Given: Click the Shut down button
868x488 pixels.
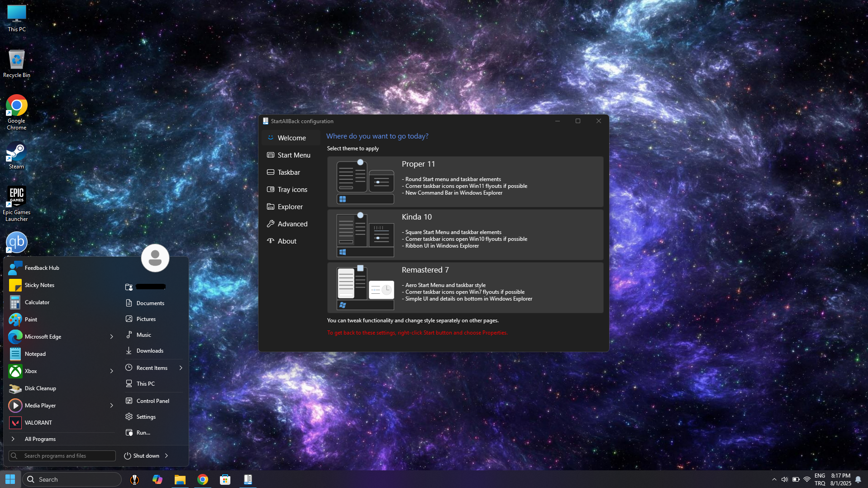Looking at the screenshot, I should click(x=142, y=456).
